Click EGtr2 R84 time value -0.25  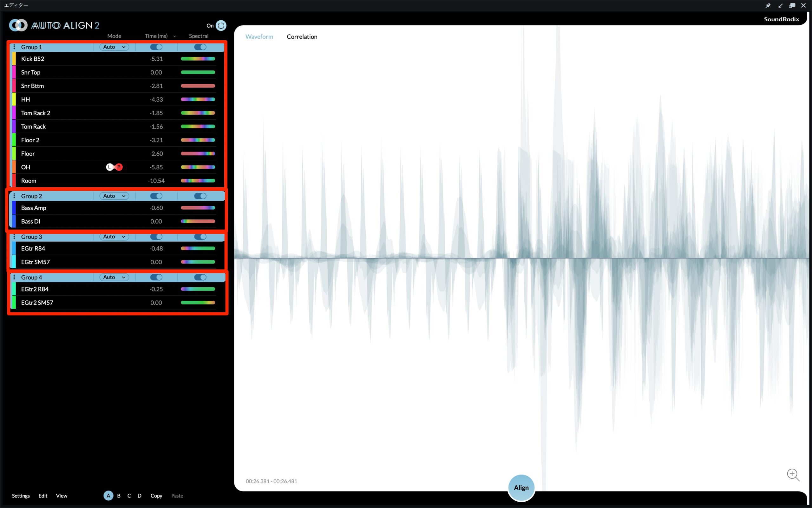coord(156,289)
